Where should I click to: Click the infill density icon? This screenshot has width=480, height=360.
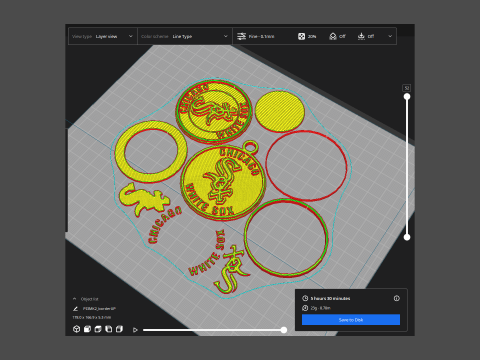tap(301, 36)
